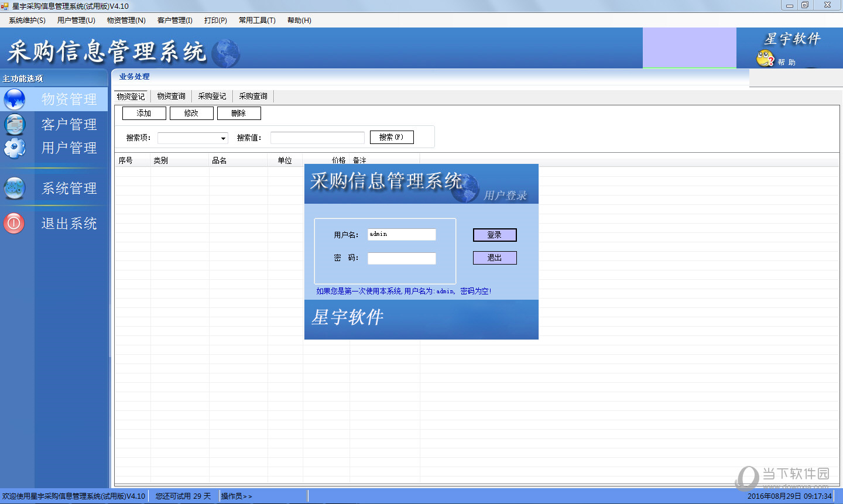Click the 删除 button
Screen dimensions: 843x504
[x=239, y=113]
